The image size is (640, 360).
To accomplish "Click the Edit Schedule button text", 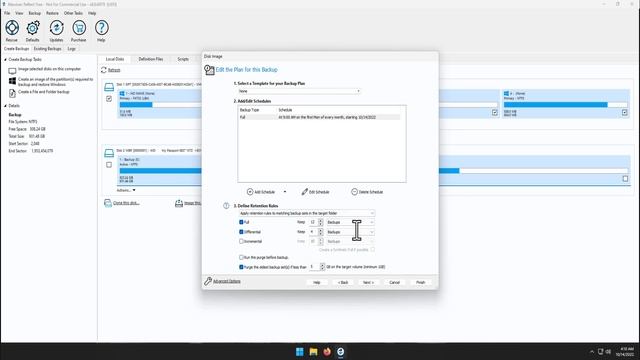I will click(319, 192).
